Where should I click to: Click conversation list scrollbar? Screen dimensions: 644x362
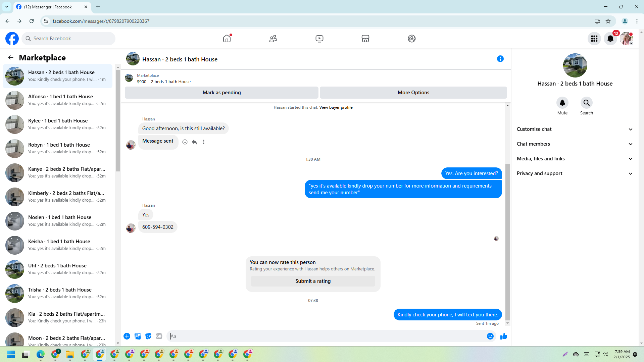(118, 121)
